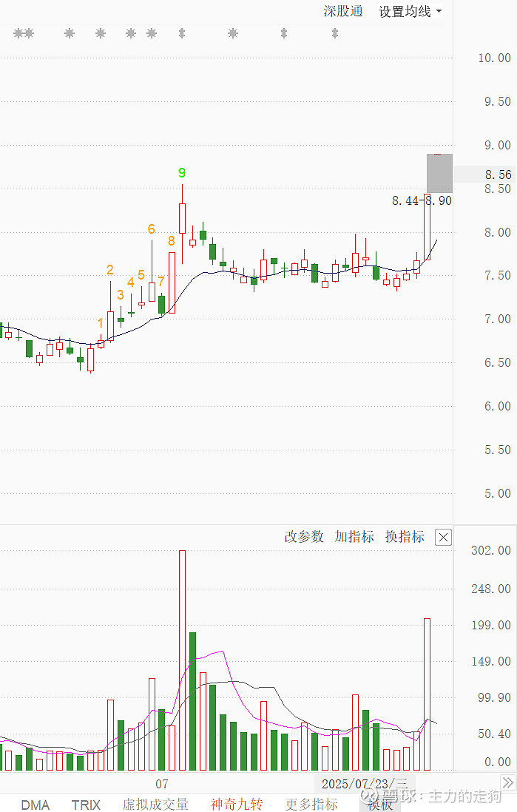Click the orange number 2 marker
The height and width of the screenshot is (812, 517).
click(x=109, y=270)
